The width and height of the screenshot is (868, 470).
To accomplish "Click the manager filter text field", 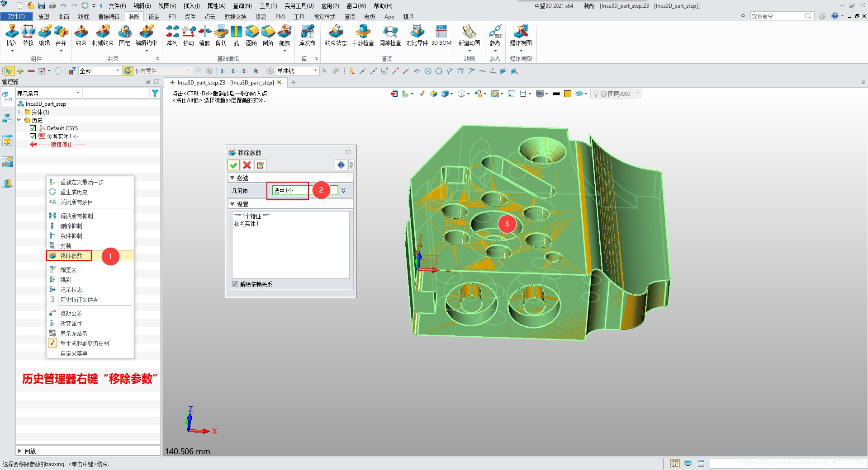I will pyautogui.click(x=116, y=93).
